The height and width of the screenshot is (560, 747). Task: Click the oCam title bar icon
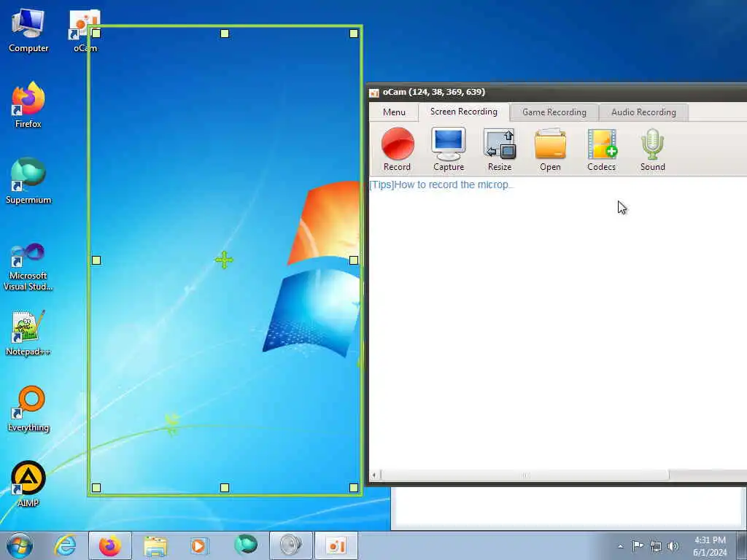pos(374,93)
